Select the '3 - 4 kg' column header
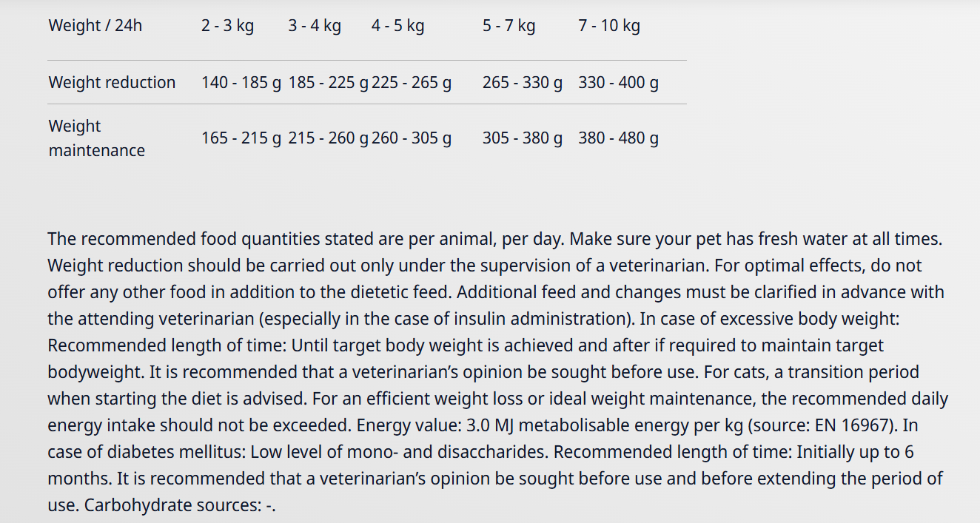 pos(315,26)
